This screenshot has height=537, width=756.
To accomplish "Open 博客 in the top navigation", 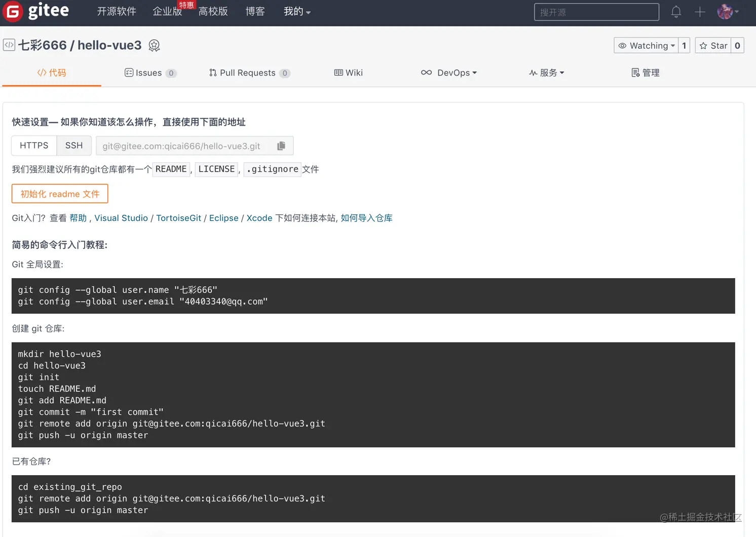I will [255, 12].
